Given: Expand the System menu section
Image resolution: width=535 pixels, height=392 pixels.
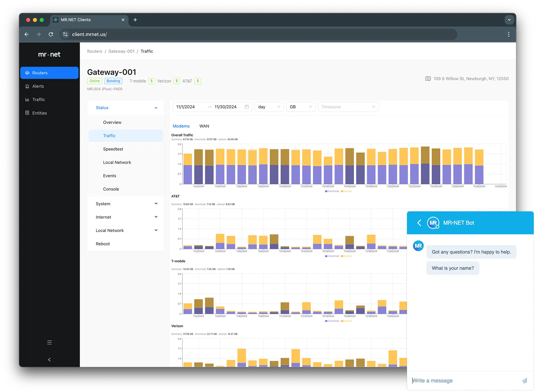Looking at the screenshot, I should pyautogui.click(x=126, y=204).
